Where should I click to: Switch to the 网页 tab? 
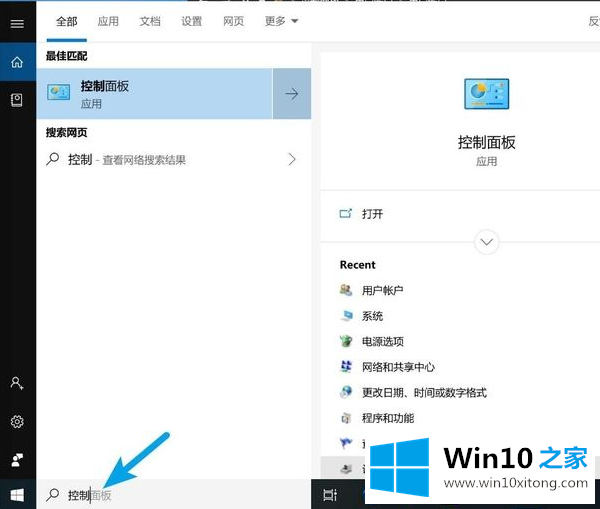pyautogui.click(x=233, y=21)
